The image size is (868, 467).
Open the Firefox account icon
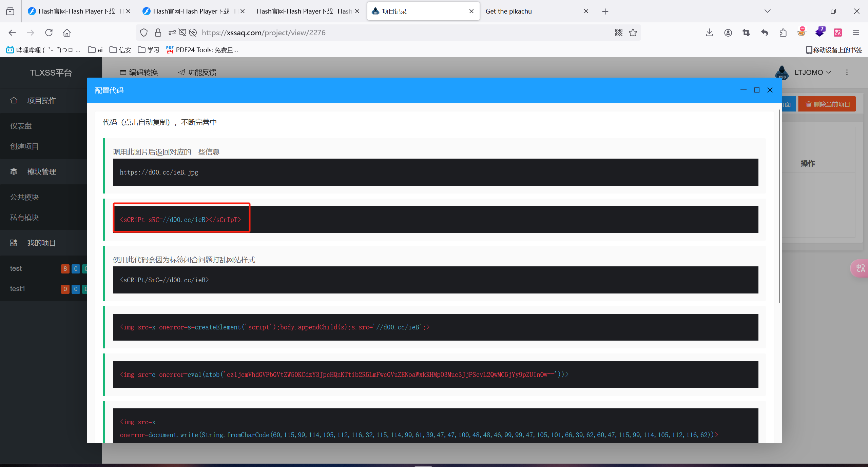pyautogui.click(x=728, y=33)
